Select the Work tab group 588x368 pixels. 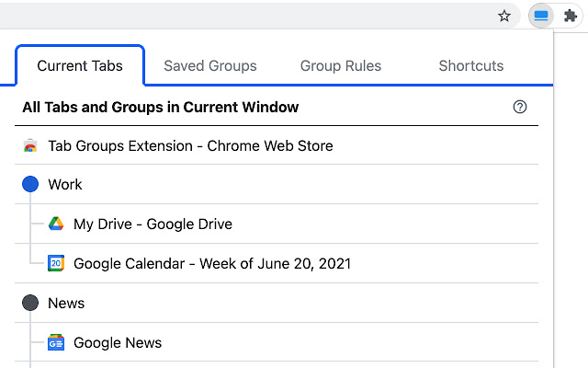[65, 185]
